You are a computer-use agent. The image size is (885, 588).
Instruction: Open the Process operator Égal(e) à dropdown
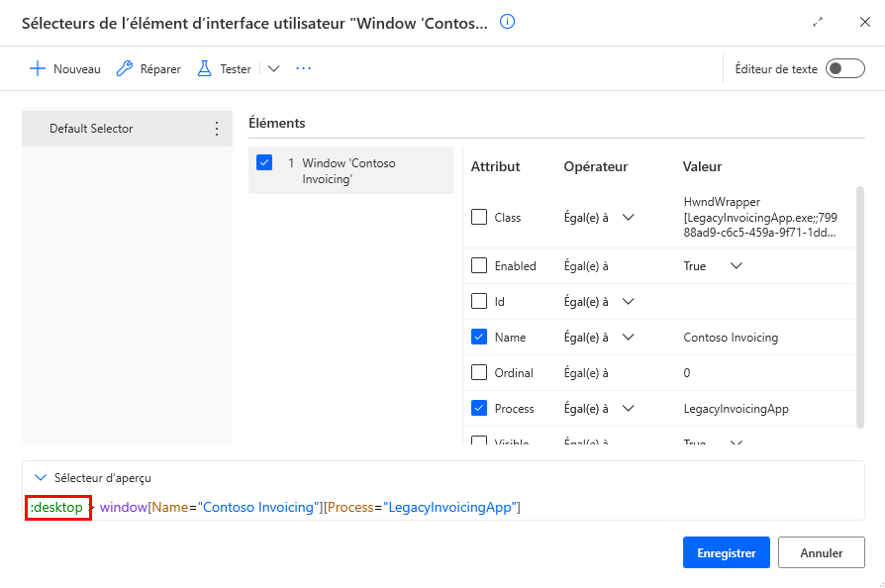(628, 408)
